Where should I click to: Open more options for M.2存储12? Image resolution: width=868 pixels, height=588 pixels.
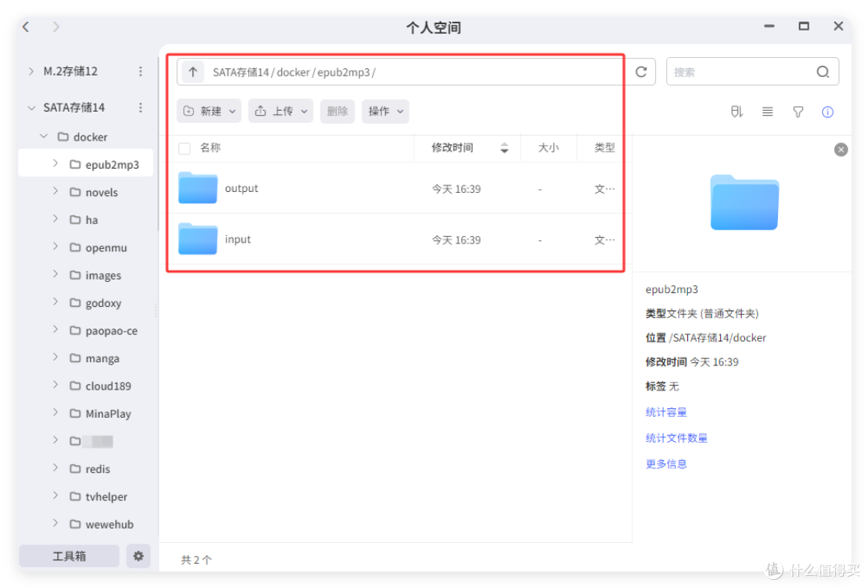tap(141, 71)
